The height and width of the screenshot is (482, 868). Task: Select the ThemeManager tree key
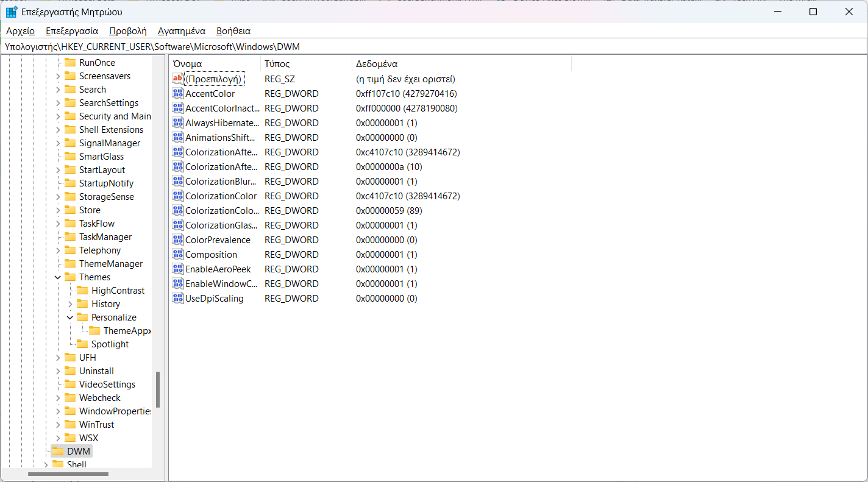tap(111, 264)
